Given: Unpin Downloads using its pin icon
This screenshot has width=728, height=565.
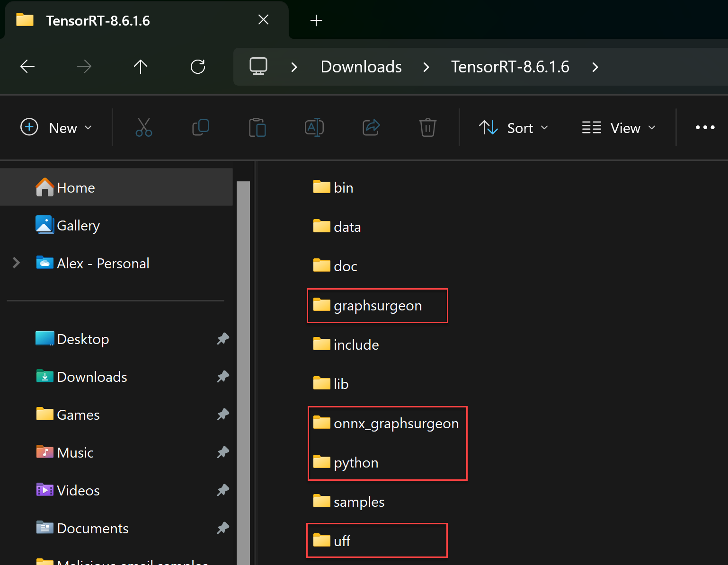Looking at the screenshot, I should (x=223, y=377).
